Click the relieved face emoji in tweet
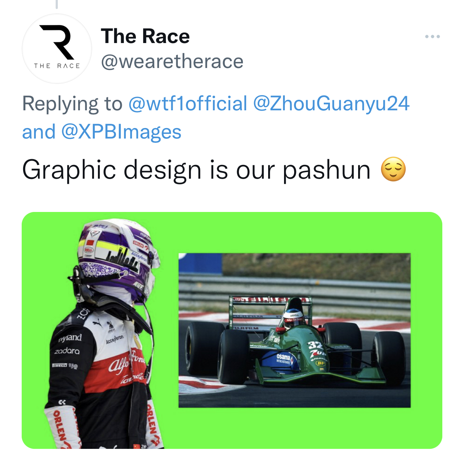 coord(393,169)
